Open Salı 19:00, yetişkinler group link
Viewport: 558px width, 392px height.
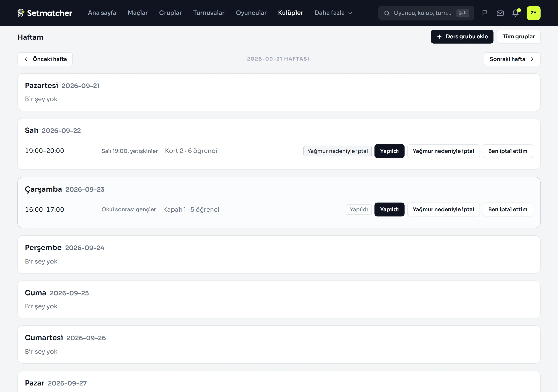point(130,151)
